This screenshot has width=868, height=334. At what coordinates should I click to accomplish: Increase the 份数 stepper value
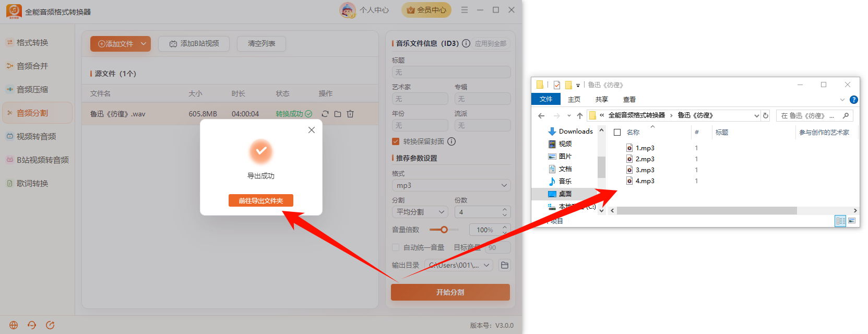(505, 209)
